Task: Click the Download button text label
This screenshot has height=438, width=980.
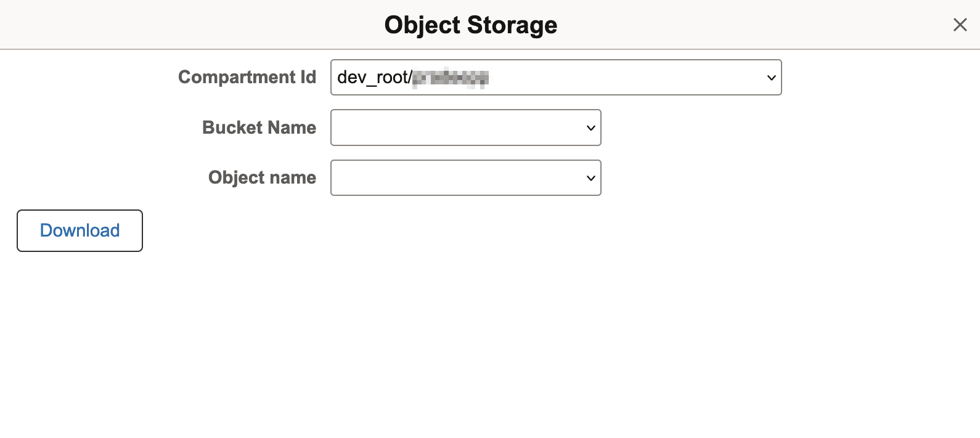Action: (79, 230)
